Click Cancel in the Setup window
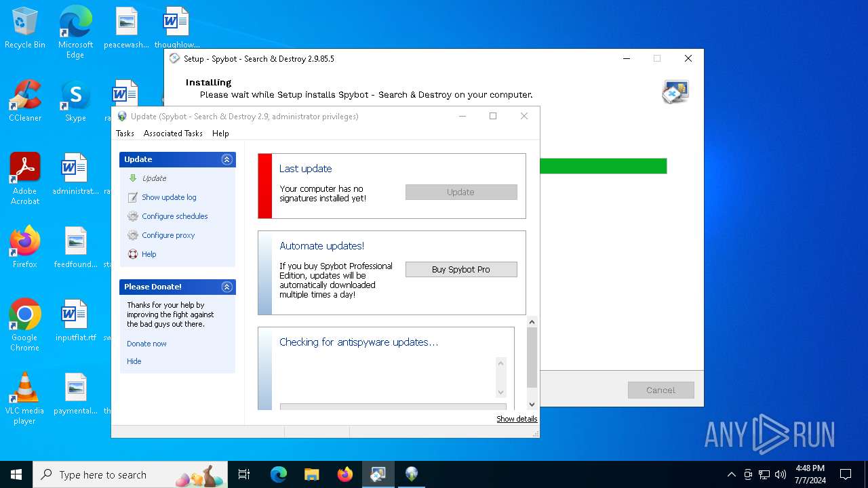 [661, 390]
